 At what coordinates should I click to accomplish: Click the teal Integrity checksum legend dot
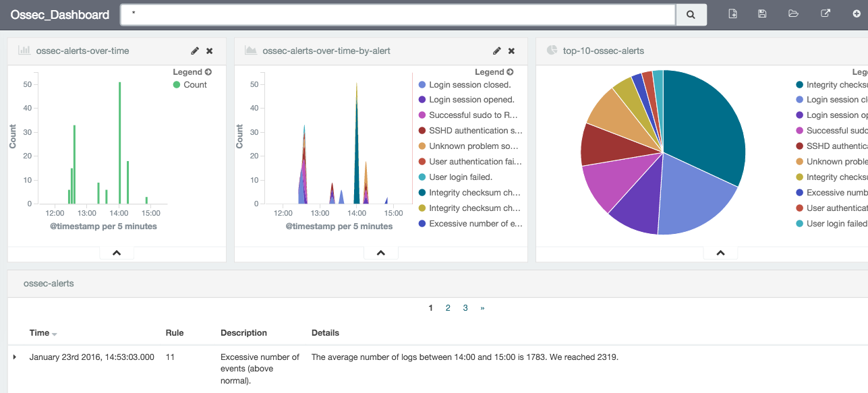tap(422, 193)
